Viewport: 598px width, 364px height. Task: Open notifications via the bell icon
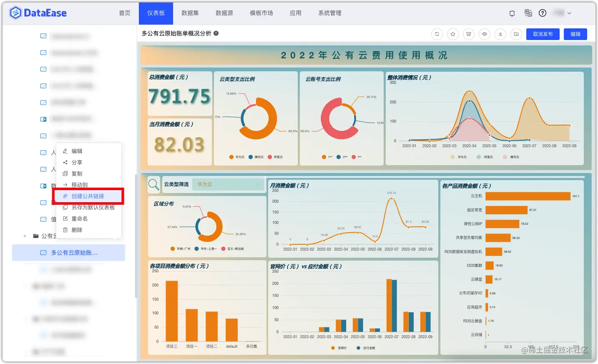point(512,13)
